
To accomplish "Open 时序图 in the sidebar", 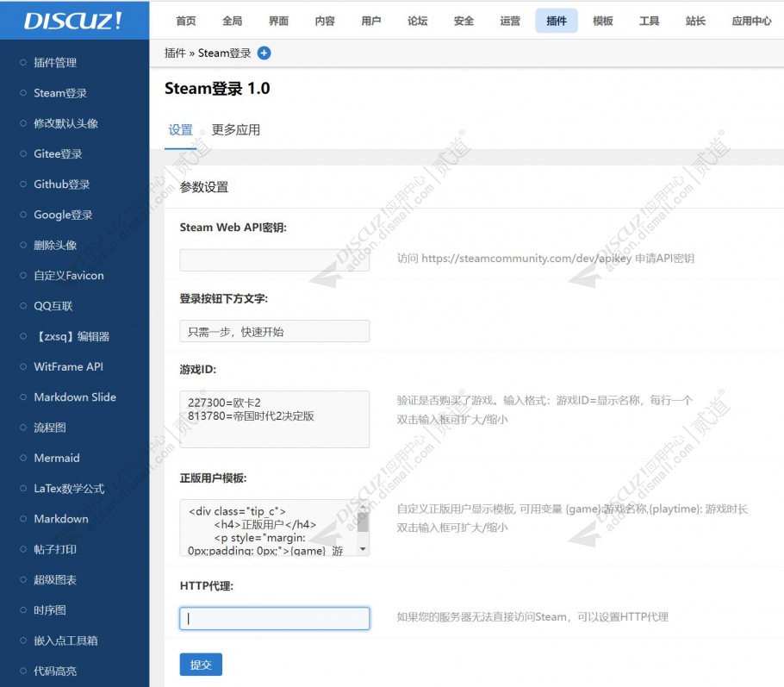I will click(x=49, y=610).
